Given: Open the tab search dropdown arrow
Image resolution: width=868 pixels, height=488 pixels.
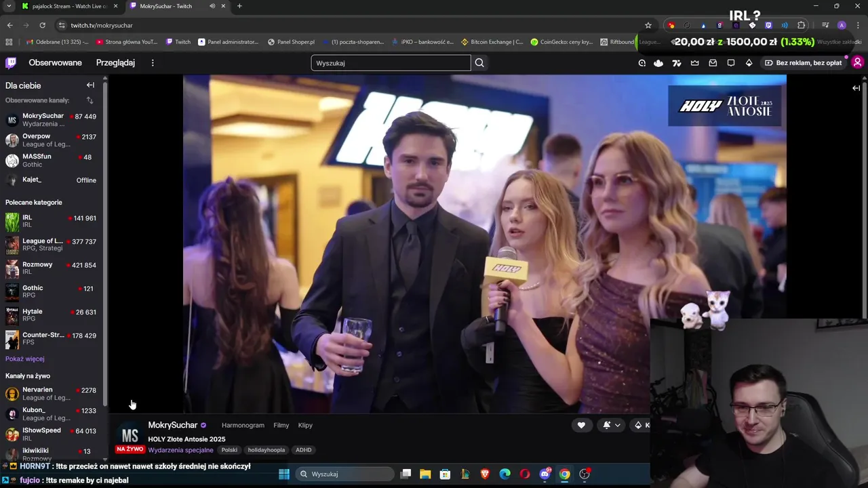Looking at the screenshot, I should pos(8,6).
